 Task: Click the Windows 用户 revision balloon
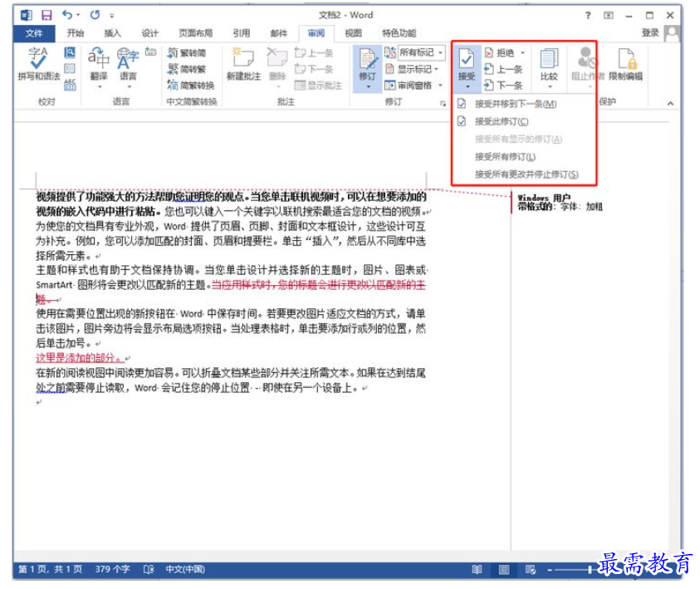[x=560, y=203]
